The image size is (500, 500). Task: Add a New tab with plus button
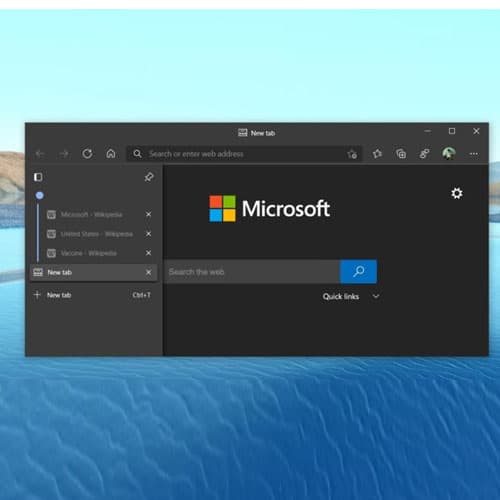[x=37, y=295]
